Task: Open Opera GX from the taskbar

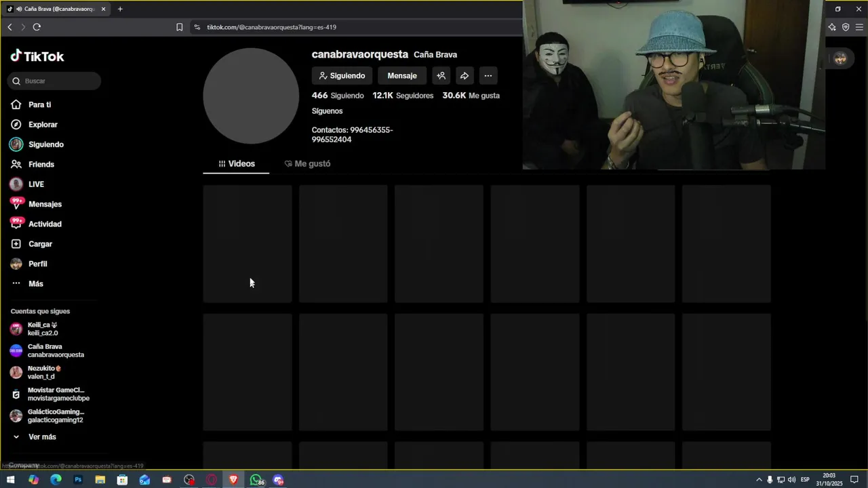Action: [212, 480]
